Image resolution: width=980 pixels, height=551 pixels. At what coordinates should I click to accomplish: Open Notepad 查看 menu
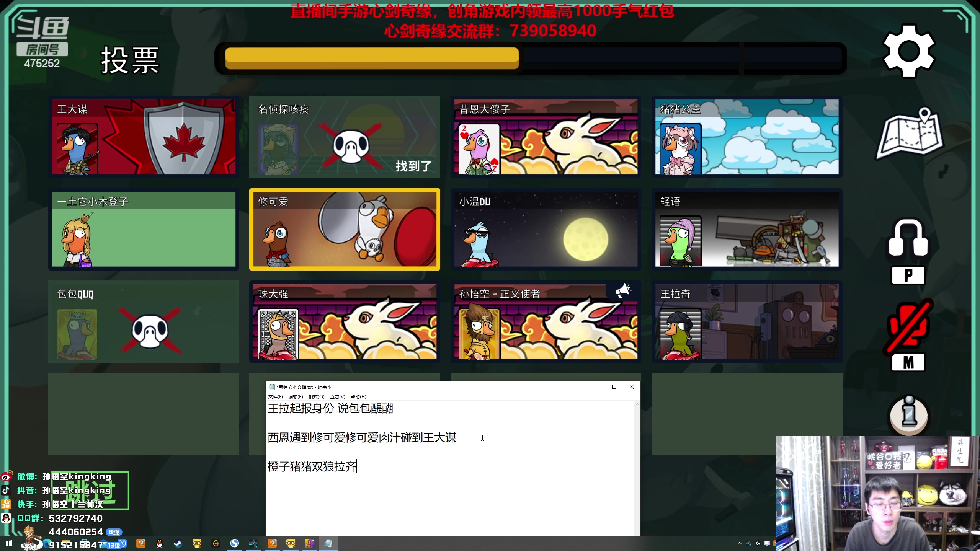337,396
